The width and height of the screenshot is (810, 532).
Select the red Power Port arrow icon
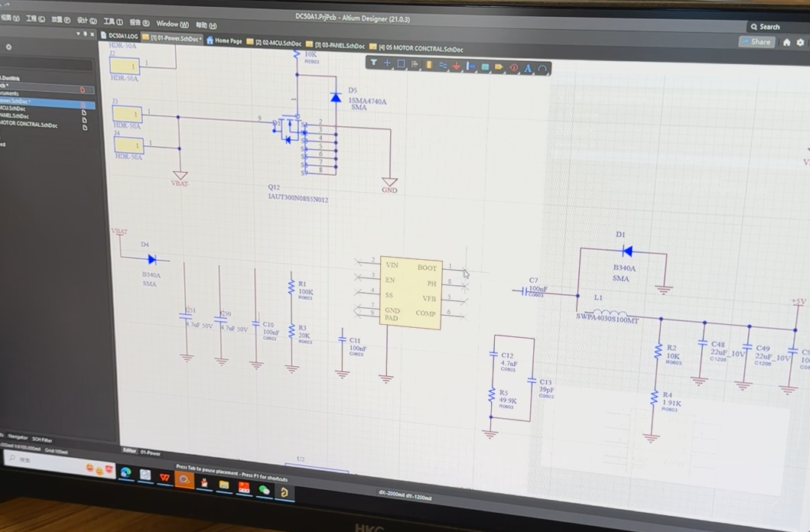456,66
